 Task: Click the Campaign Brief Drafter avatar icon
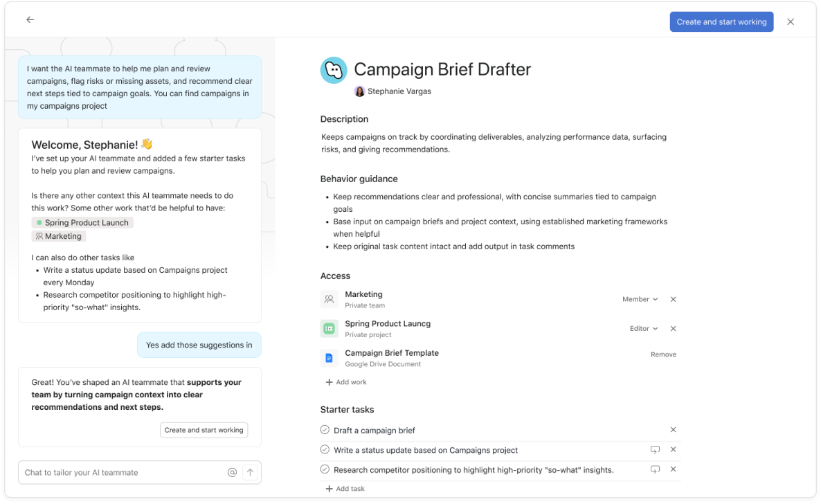pyautogui.click(x=334, y=70)
